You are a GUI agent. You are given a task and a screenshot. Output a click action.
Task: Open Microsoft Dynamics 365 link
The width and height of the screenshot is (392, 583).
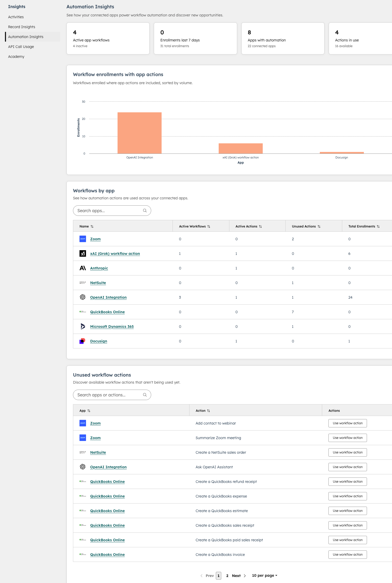112,327
